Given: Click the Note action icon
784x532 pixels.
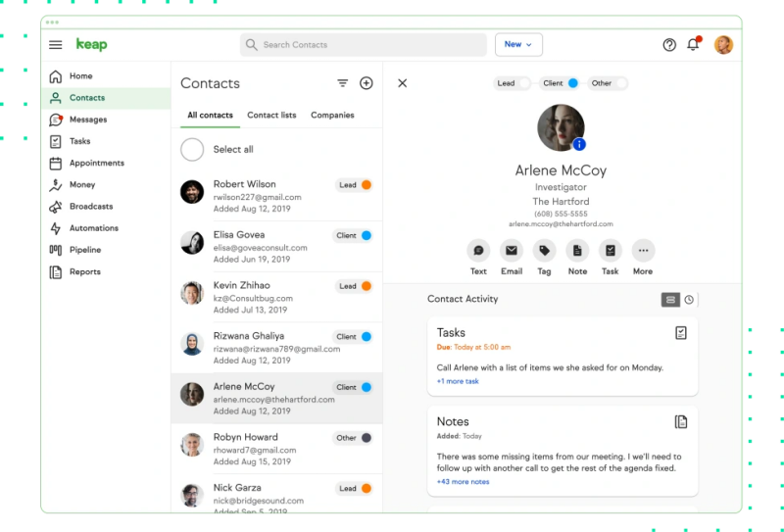Looking at the screenshot, I should click(577, 251).
